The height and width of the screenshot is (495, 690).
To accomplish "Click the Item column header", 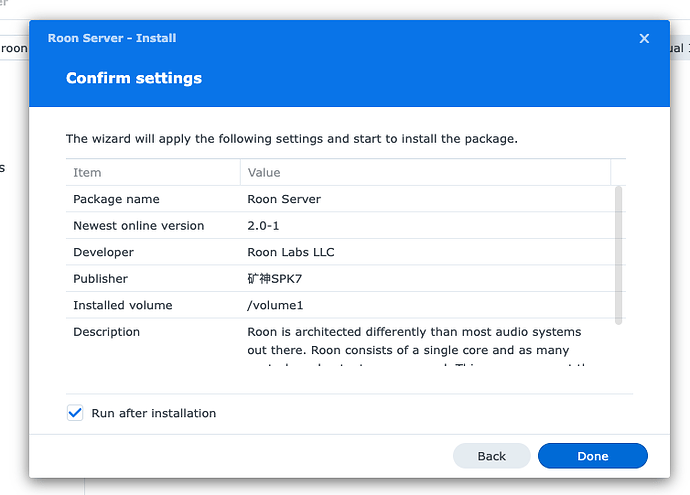I will (87, 173).
